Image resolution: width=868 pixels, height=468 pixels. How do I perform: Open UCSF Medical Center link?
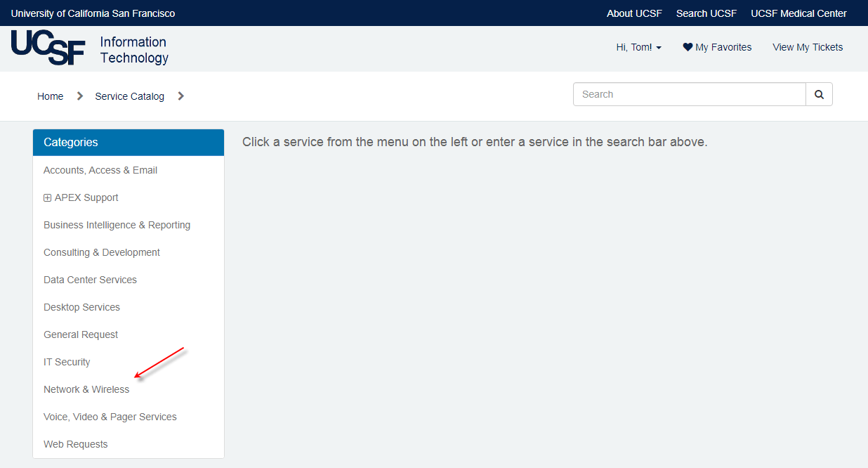tap(798, 13)
